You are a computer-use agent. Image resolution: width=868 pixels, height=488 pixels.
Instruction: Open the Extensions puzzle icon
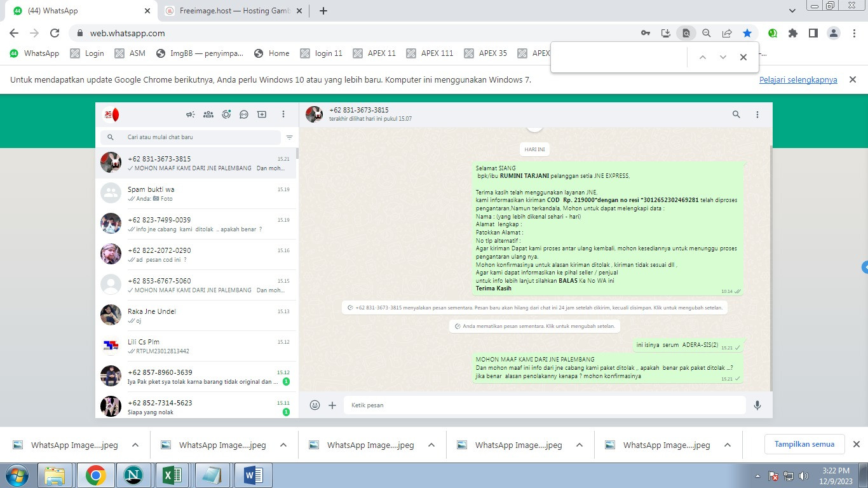point(793,33)
